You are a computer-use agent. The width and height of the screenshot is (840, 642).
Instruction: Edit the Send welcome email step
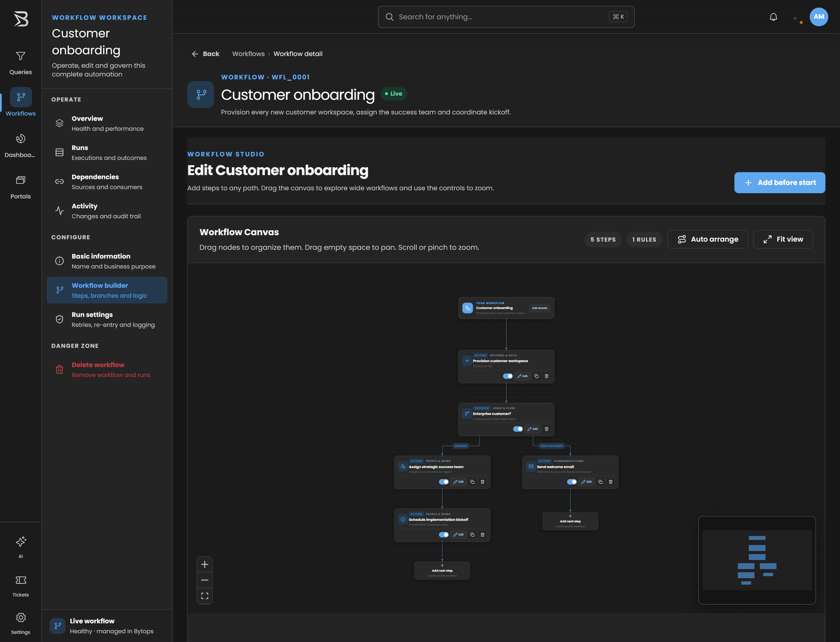pyautogui.click(x=586, y=482)
